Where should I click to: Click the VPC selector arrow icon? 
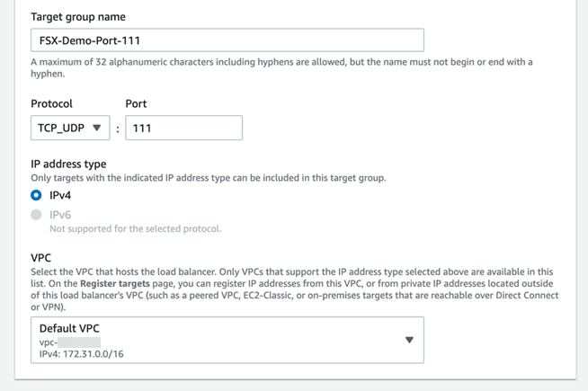pos(409,340)
